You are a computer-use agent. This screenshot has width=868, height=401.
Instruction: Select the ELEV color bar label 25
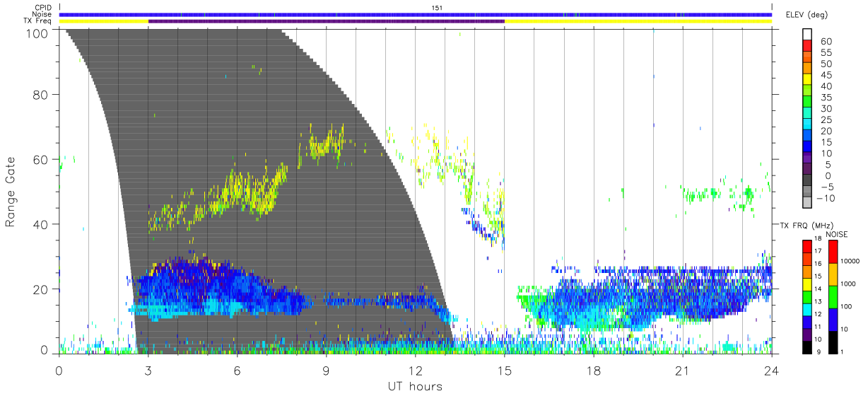click(x=826, y=120)
